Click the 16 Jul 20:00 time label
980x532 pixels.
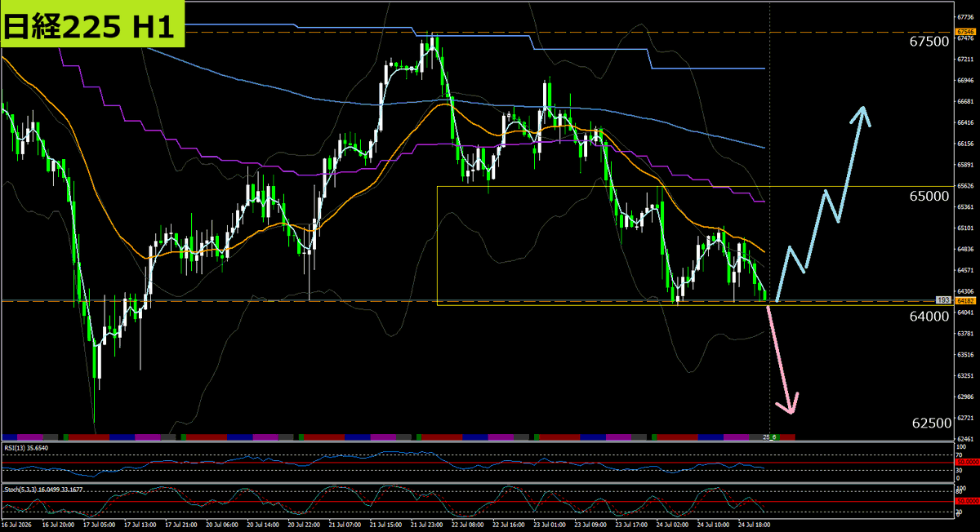tap(59, 525)
